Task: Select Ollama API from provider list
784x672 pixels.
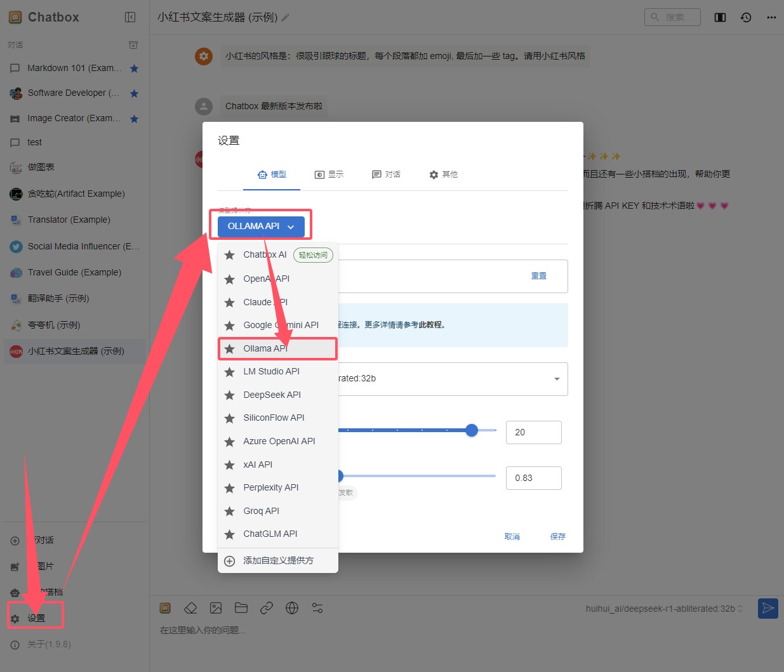Action: pos(278,348)
